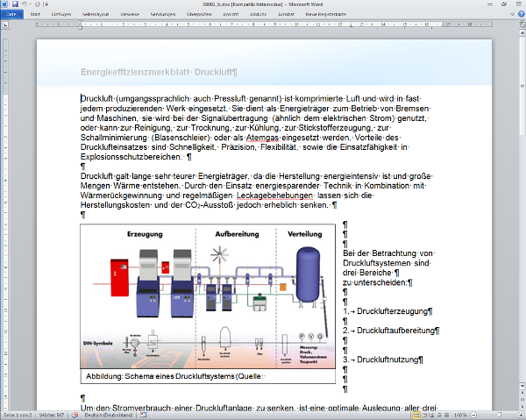Click the proofing errors icon in the status bar
The width and height of the screenshot is (526, 420).
(x=73, y=414)
